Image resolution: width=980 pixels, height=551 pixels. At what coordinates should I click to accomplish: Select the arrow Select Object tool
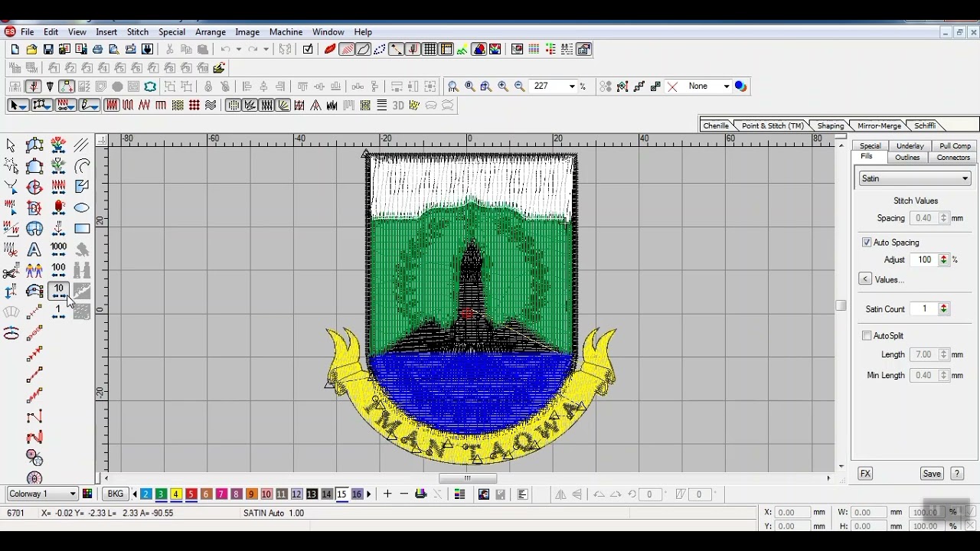pos(11,145)
